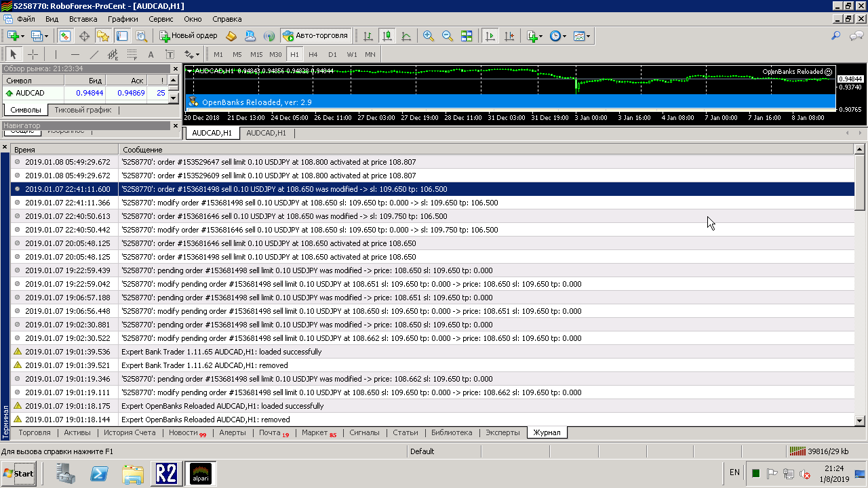Close the Навигатор panel
868x488 pixels.
175,125
